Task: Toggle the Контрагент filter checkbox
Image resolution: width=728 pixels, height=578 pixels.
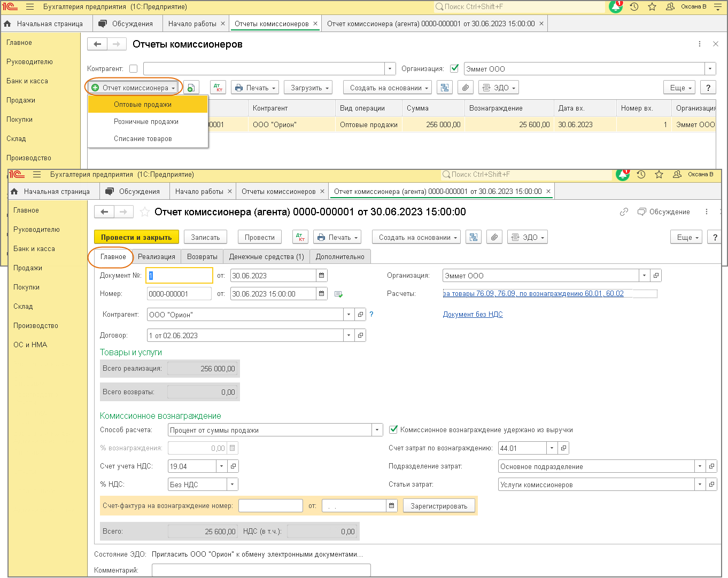Action: click(x=134, y=69)
